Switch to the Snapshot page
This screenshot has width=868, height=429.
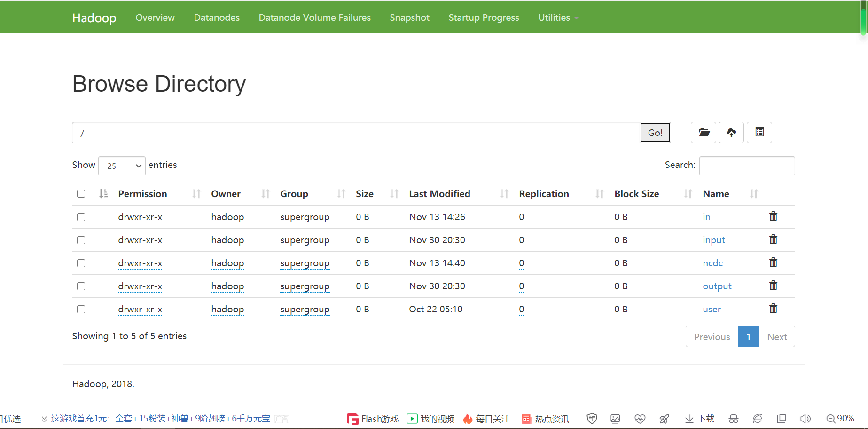tap(409, 17)
